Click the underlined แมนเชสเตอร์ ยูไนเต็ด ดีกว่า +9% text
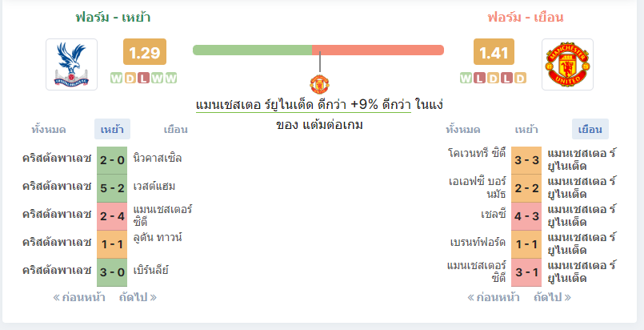Viewport: 644px width, 330px height. (x=303, y=105)
